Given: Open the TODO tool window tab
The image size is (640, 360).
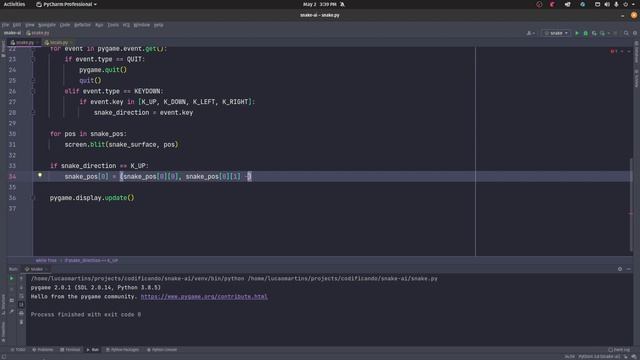Looking at the screenshot, I should [18, 350].
